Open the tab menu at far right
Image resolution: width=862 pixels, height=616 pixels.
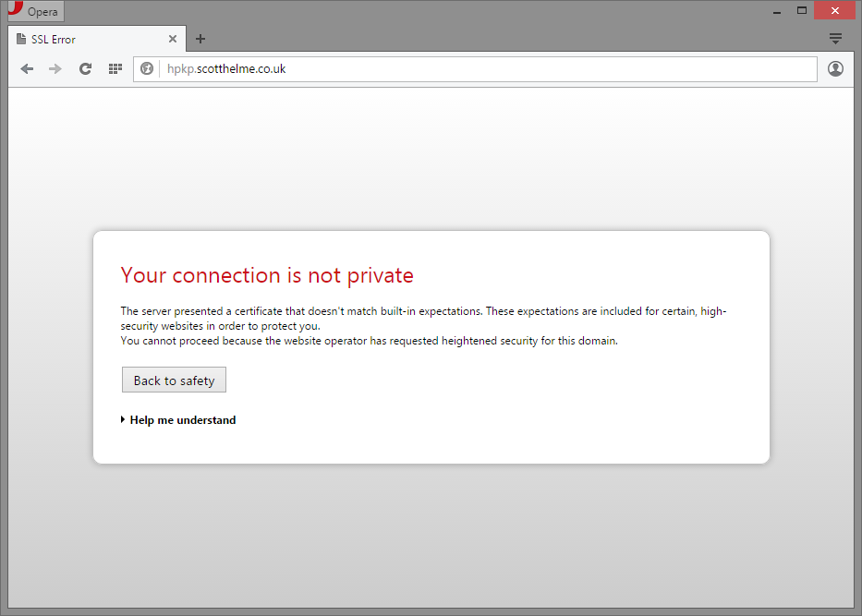click(835, 39)
